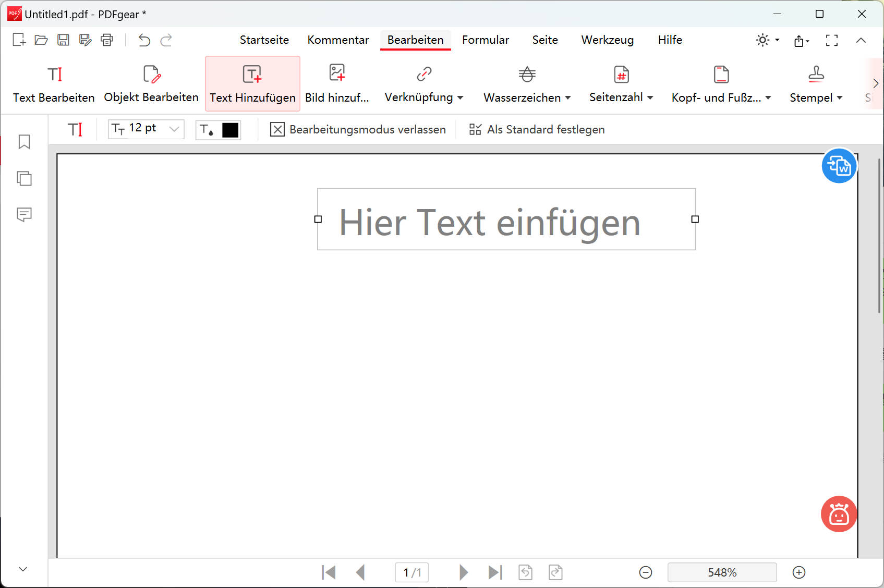Select the Text Bearbeiten tool
Image resolution: width=884 pixels, height=588 pixels.
click(53, 83)
